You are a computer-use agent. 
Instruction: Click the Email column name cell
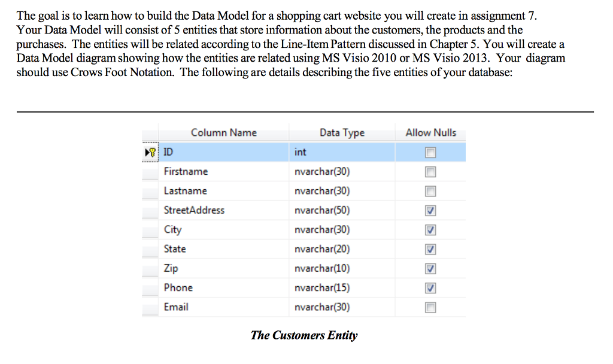(x=224, y=307)
